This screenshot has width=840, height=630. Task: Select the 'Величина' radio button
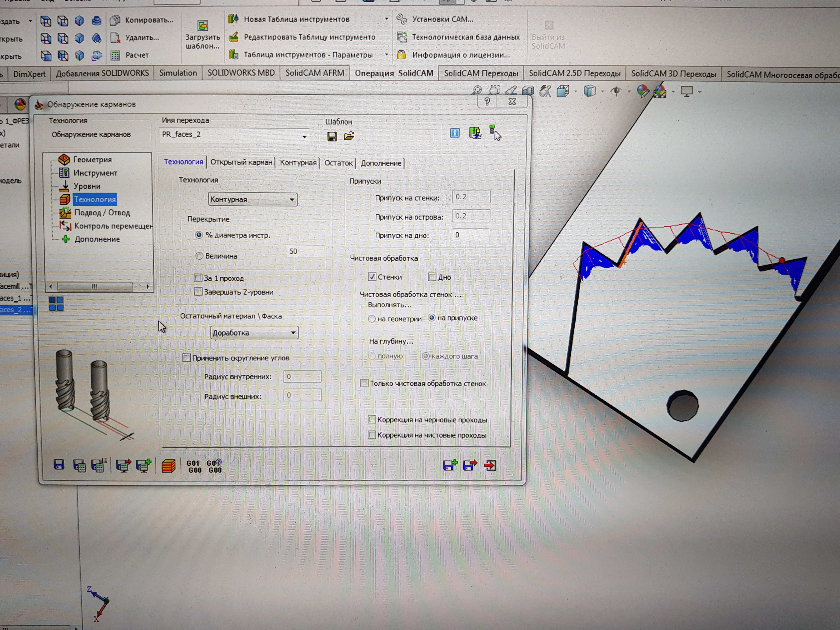click(x=199, y=256)
